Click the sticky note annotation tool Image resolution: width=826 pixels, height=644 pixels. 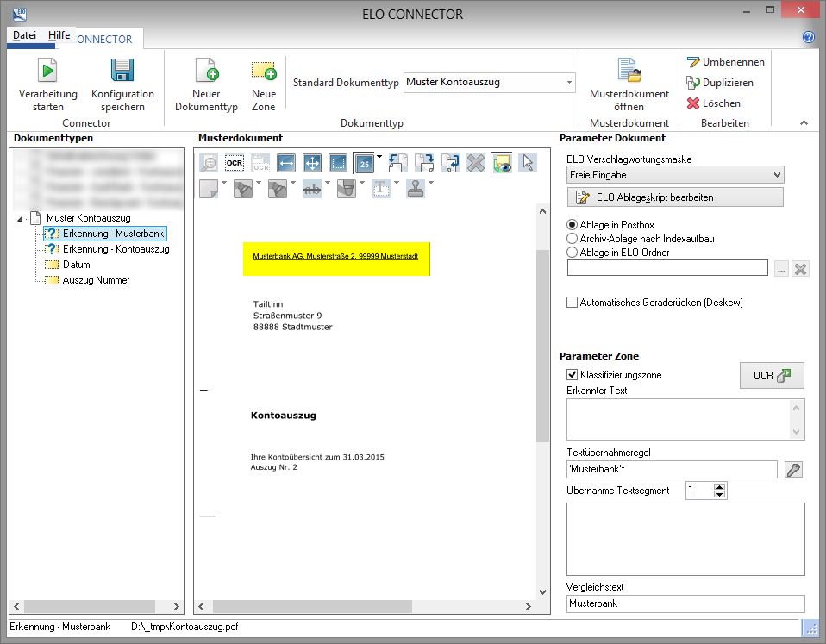click(x=209, y=189)
